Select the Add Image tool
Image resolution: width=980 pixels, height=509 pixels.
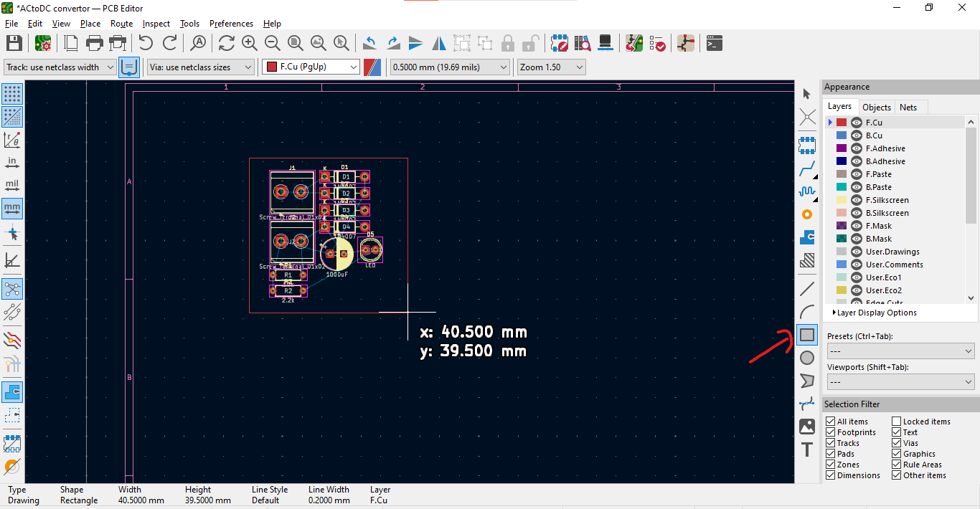tap(807, 427)
